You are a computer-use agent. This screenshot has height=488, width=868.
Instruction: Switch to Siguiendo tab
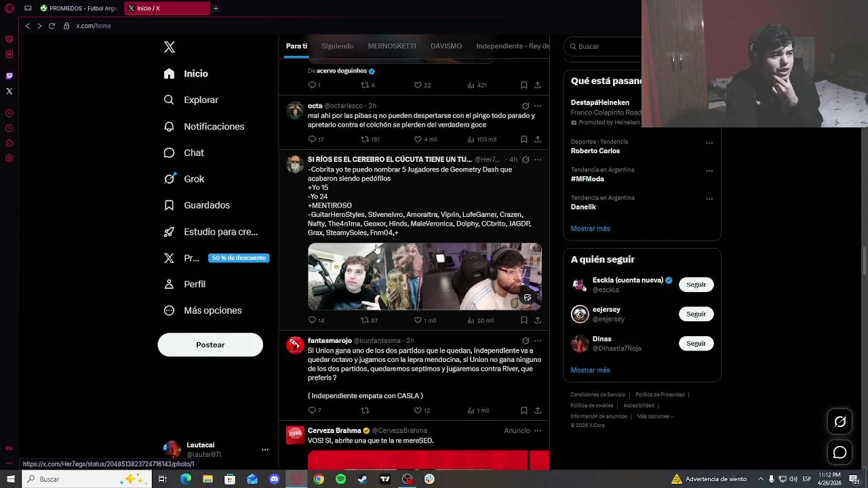(x=338, y=46)
